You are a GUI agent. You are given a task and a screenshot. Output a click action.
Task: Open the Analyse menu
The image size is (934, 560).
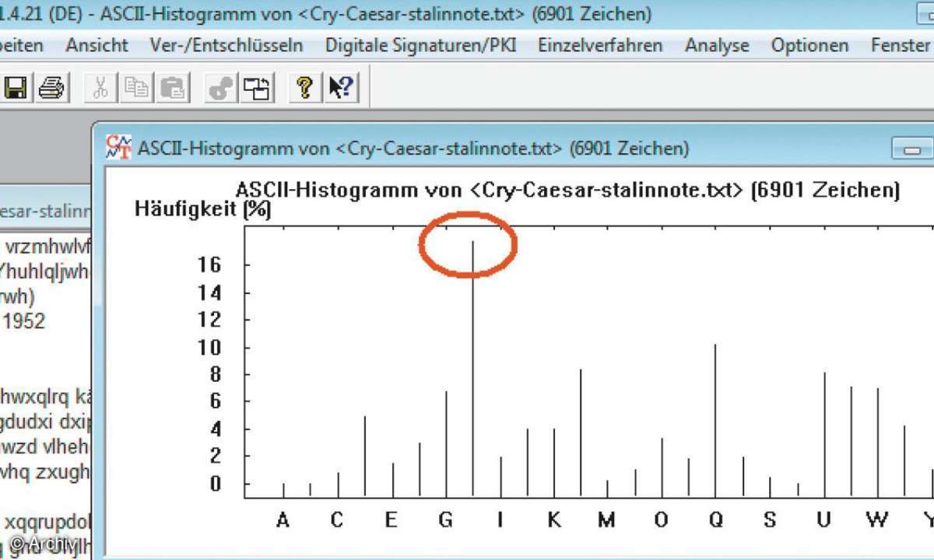click(717, 46)
